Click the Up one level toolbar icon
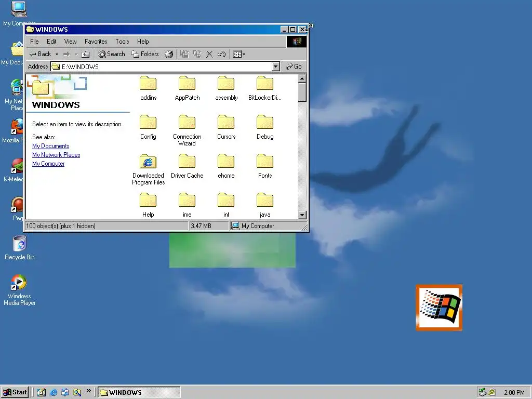This screenshot has width=532, height=399. pos(86,54)
